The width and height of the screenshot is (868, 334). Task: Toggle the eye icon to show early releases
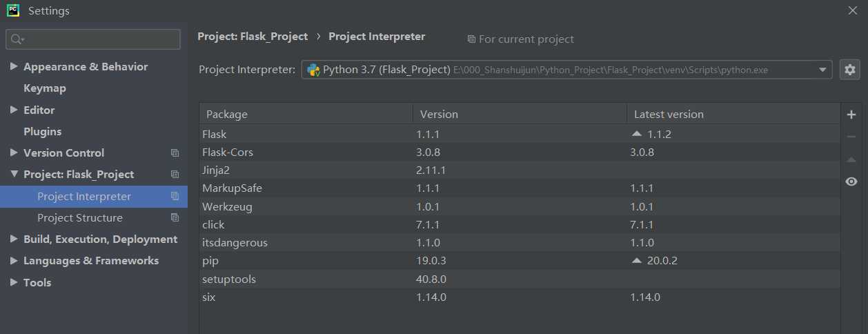click(x=851, y=181)
